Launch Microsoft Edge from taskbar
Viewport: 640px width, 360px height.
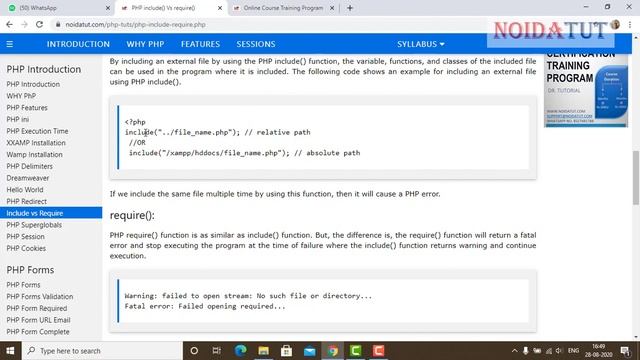[x=240, y=351]
